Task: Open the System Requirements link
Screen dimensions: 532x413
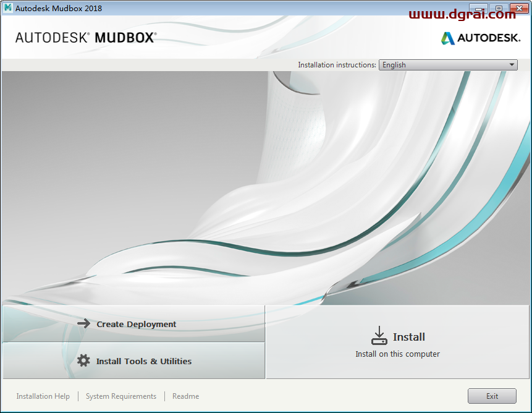Action: [x=121, y=396]
